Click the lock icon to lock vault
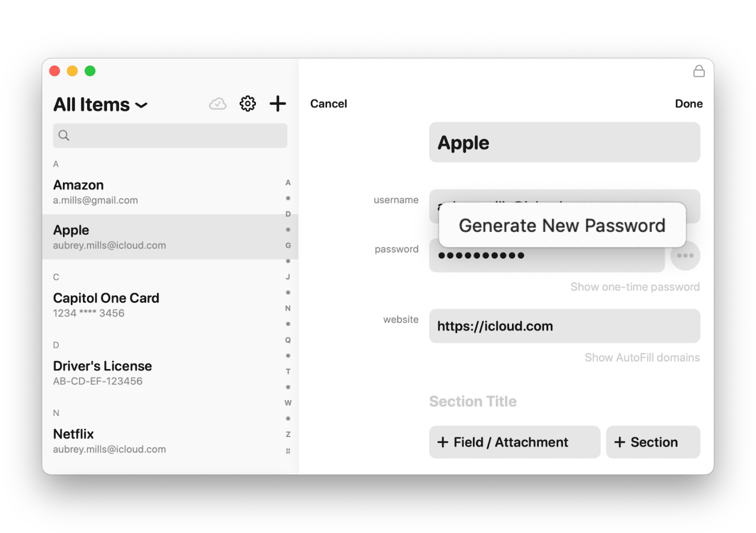This screenshot has width=756, height=533. tap(699, 71)
